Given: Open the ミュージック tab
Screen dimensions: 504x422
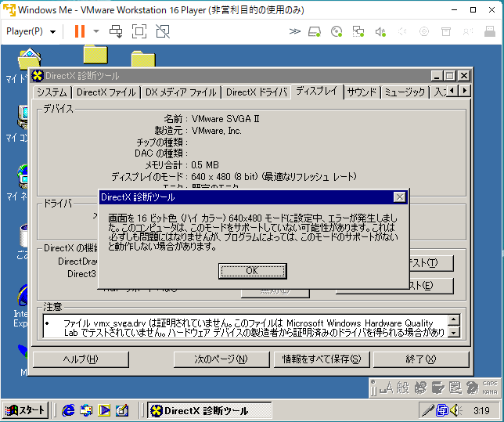Looking at the screenshot, I should (405, 92).
